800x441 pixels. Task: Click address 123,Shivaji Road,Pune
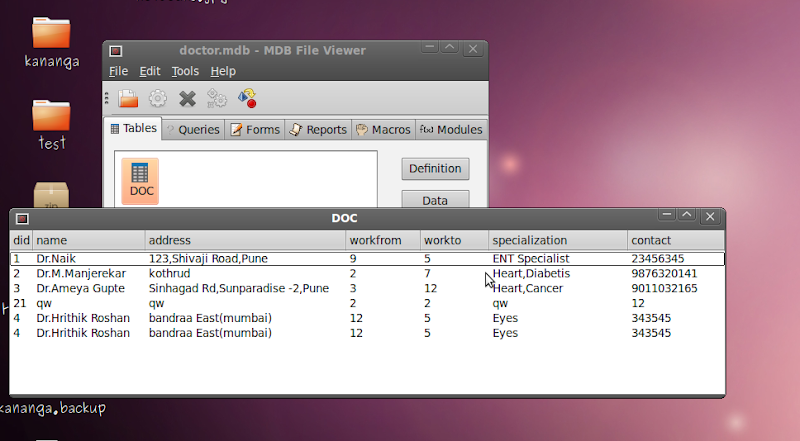pos(208,259)
